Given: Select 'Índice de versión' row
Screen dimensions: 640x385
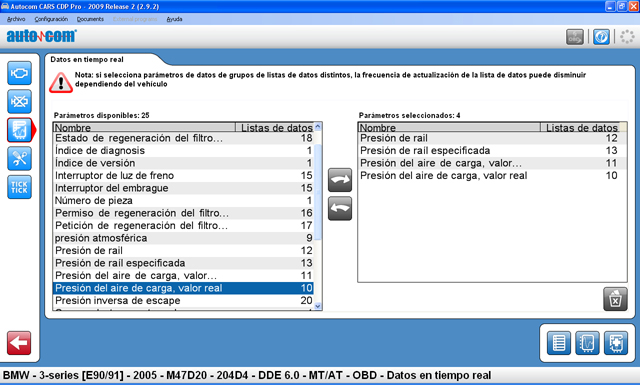Looking at the screenshot, I should click(x=183, y=163).
